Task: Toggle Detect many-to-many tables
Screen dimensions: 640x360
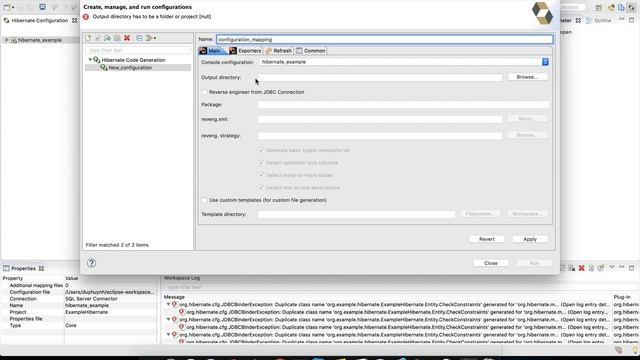Action: [261, 175]
